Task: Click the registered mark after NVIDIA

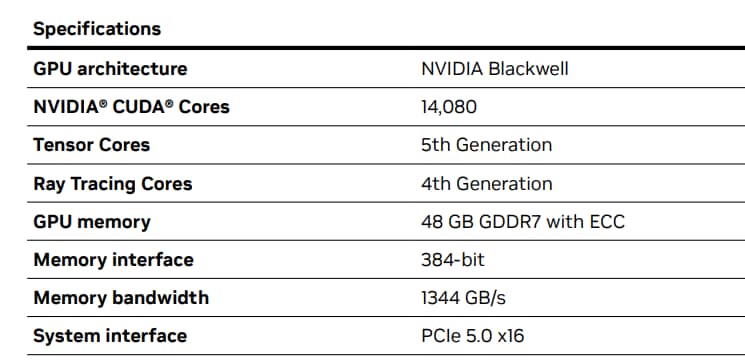Action: [x=103, y=104]
